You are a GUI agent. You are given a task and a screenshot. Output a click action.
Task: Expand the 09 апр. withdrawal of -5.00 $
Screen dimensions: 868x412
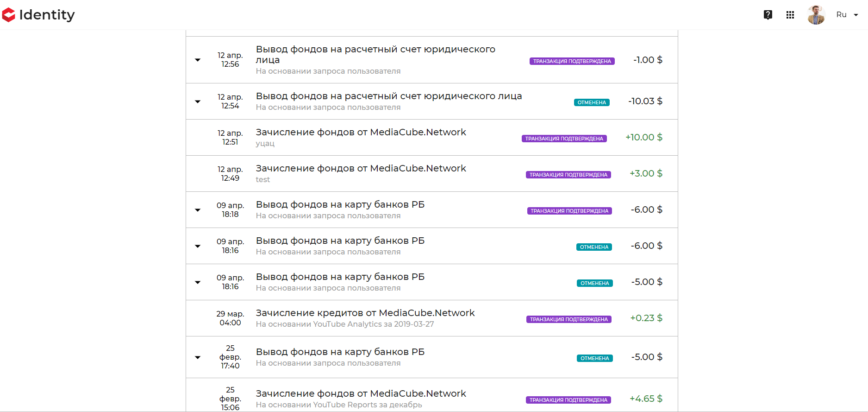[x=198, y=282]
